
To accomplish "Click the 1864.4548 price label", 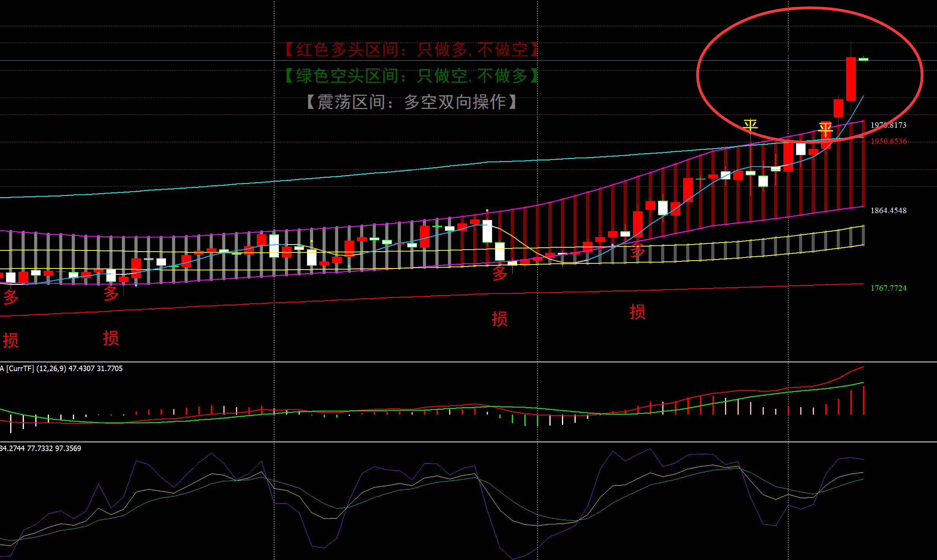I will tap(888, 210).
